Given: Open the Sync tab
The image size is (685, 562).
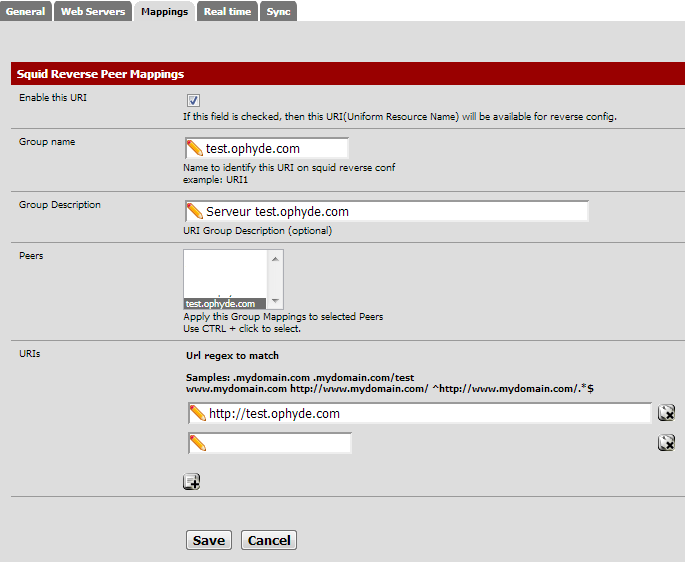Looking at the screenshot, I should tap(278, 12).
